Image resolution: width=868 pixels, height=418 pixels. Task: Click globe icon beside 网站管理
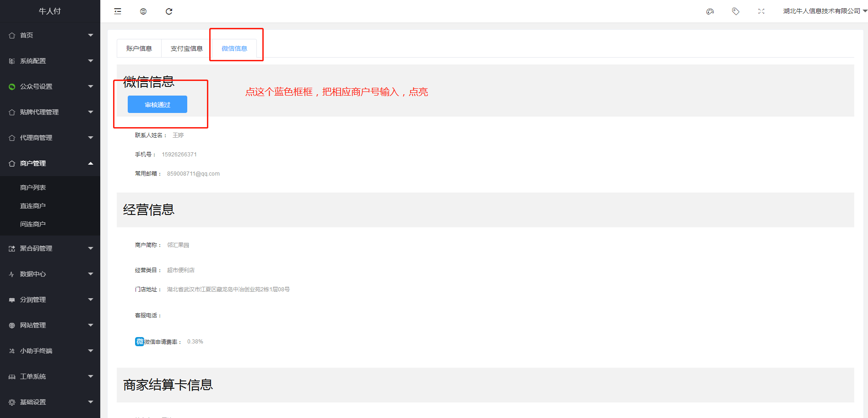12,325
